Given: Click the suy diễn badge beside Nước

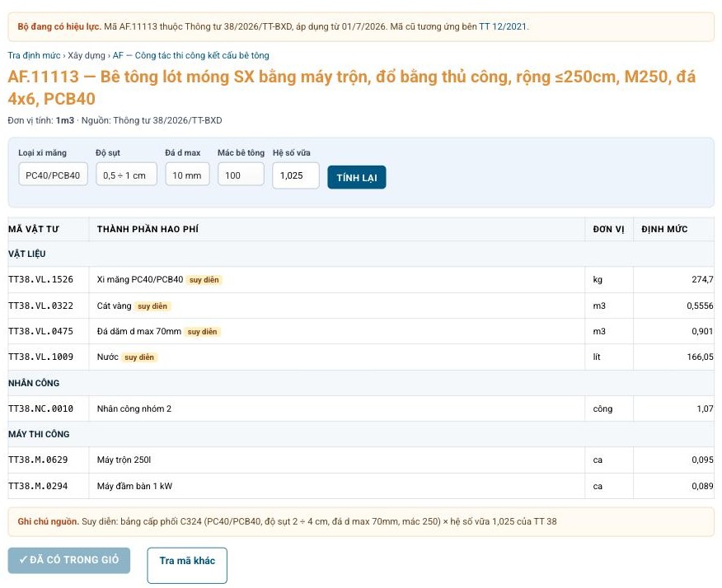Looking at the screenshot, I should [139, 357].
